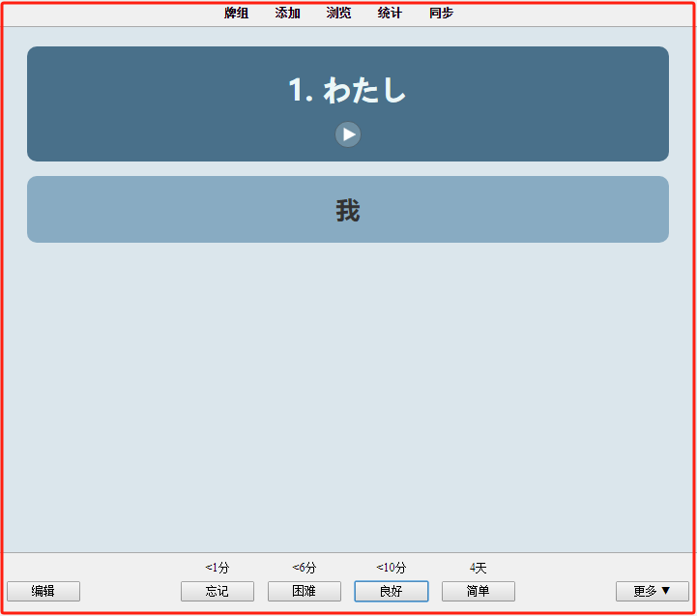This screenshot has width=697, height=616.
Task: Click the <10分 interval label
Action: (392, 568)
